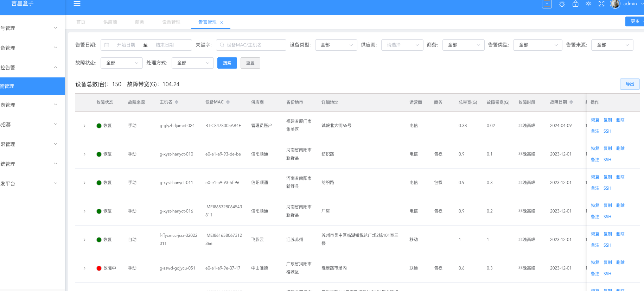Click the 结束日期 end date field
Image resolution: width=644 pixels, height=291 pixels.
coord(165,45)
